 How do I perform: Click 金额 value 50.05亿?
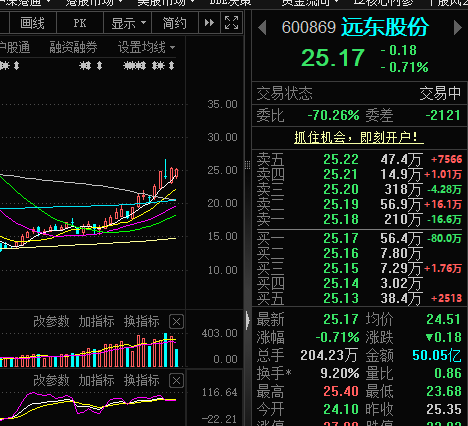437,355
